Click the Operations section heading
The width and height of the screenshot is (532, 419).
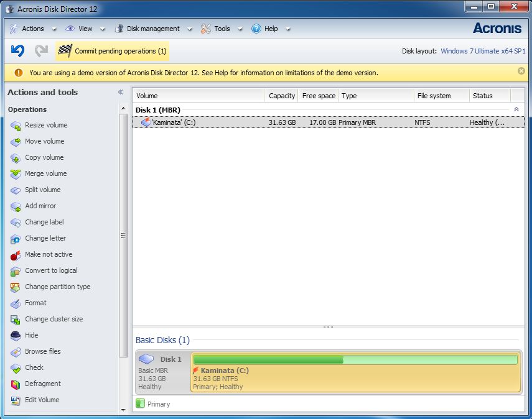point(27,109)
